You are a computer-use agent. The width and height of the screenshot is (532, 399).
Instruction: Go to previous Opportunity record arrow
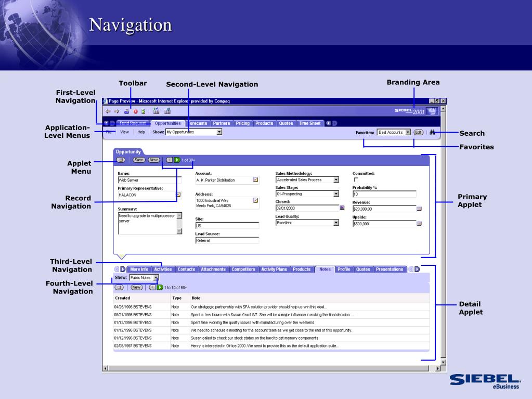point(170,160)
